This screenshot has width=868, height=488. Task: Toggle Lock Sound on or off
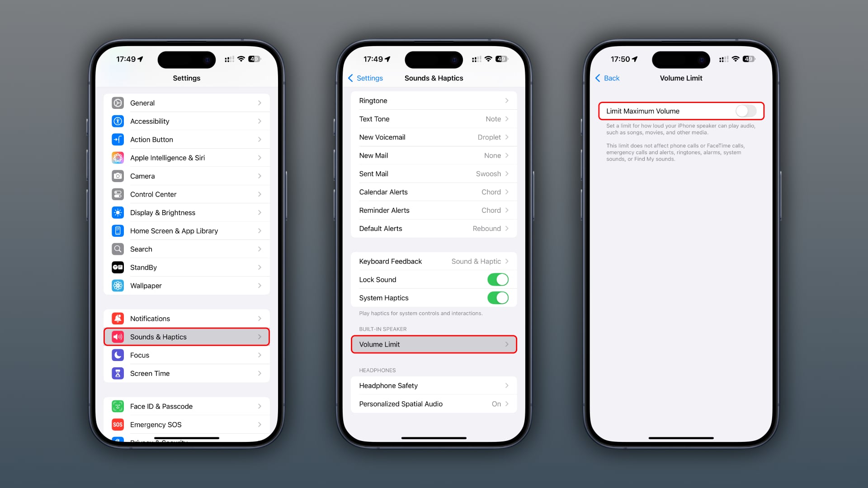pyautogui.click(x=498, y=279)
